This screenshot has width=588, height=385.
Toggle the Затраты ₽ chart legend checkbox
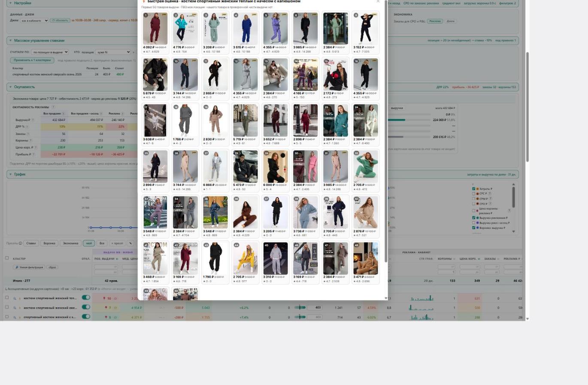click(x=474, y=189)
